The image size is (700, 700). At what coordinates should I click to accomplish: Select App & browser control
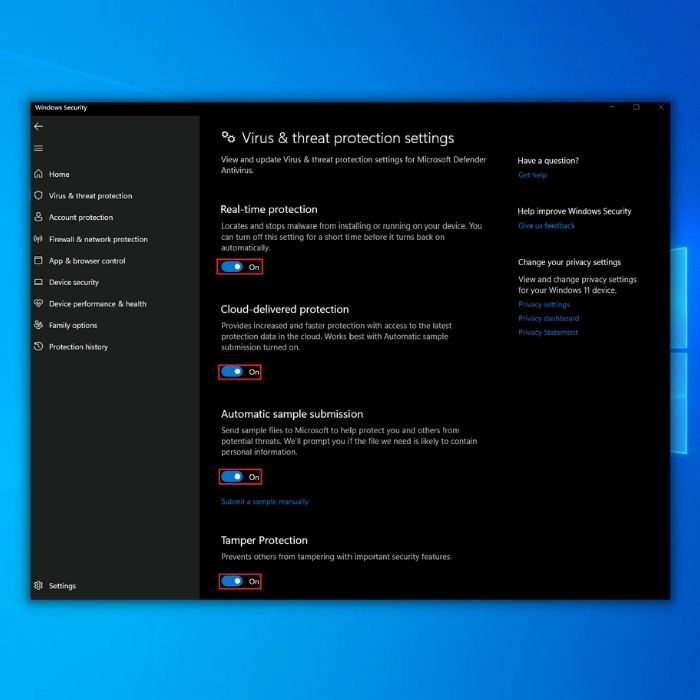point(87,261)
